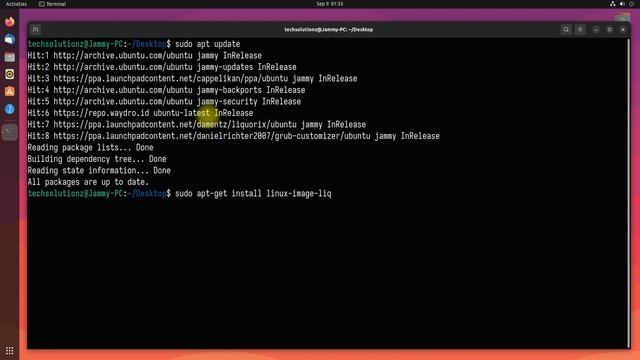Viewport: 640px width, 360px height.
Task: Click the terminal window title text
Action: 329,29
